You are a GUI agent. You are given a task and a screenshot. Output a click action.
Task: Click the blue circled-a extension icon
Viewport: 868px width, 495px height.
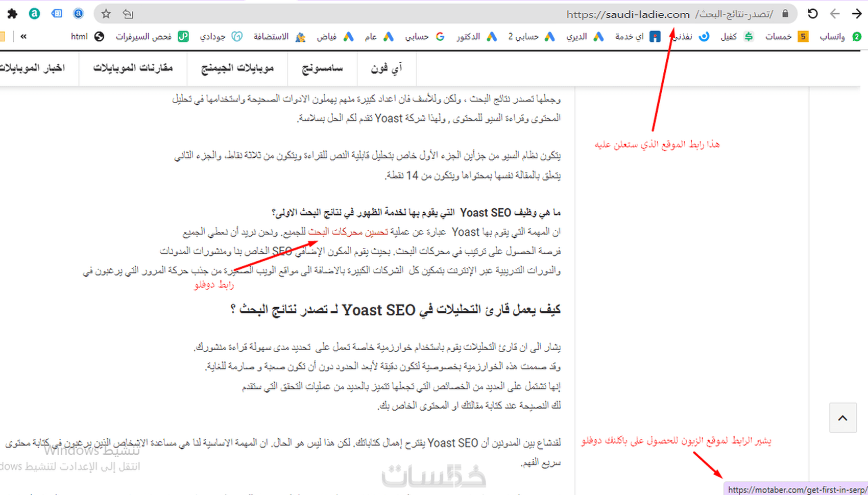point(78,14)
